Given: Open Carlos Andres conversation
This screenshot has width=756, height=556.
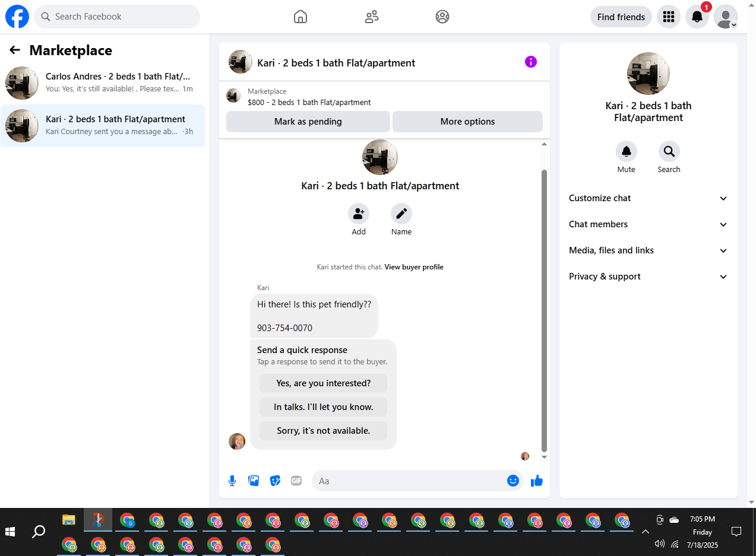Looking at the screenshot, I should click(x=103, y=82).
